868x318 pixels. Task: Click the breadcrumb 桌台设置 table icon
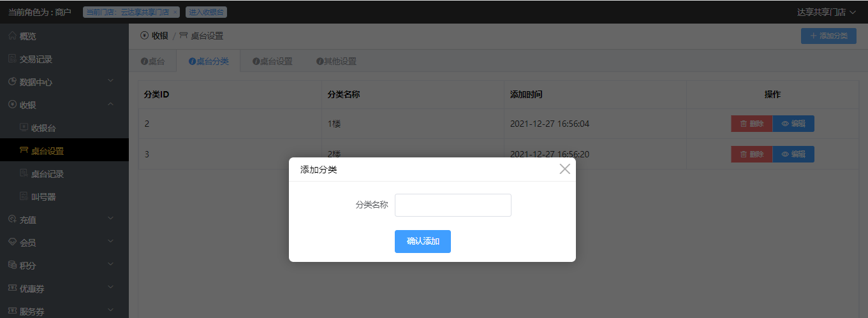pos(184,36)
